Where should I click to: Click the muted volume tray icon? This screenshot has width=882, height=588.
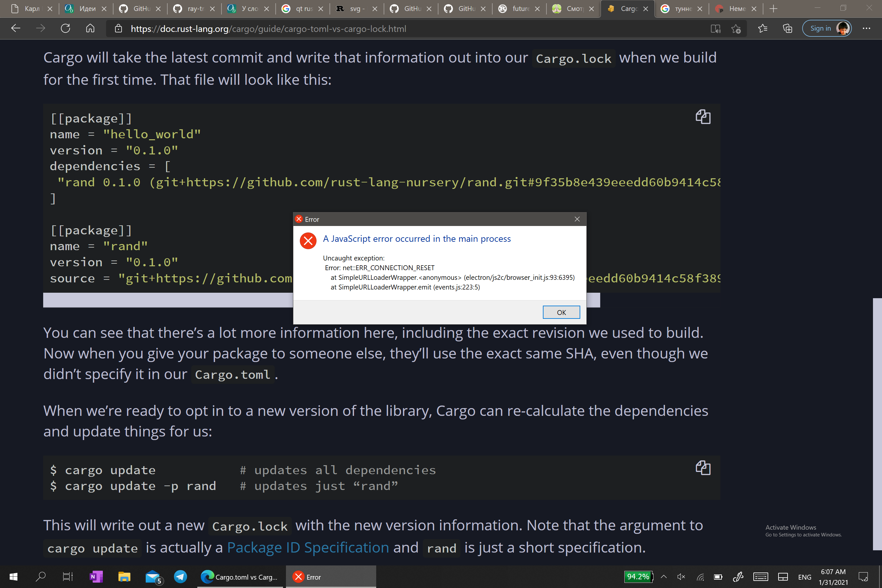[x=681, y=577]
